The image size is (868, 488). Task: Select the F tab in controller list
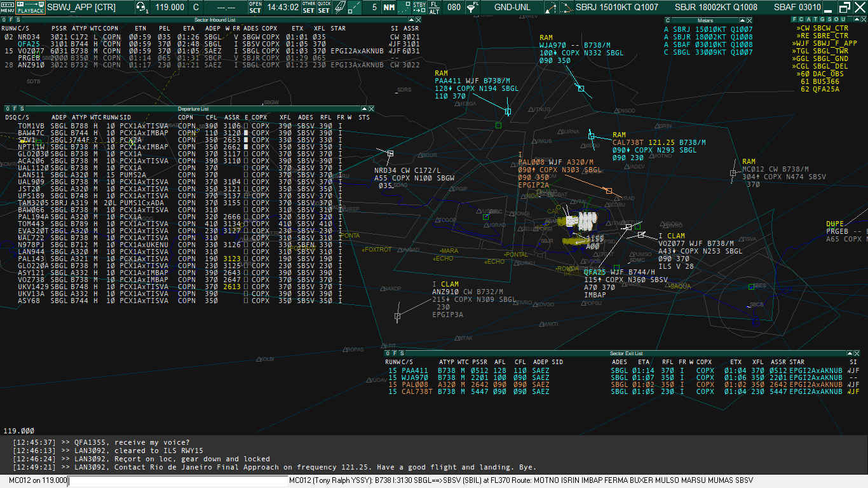click(x=794, y=20)
